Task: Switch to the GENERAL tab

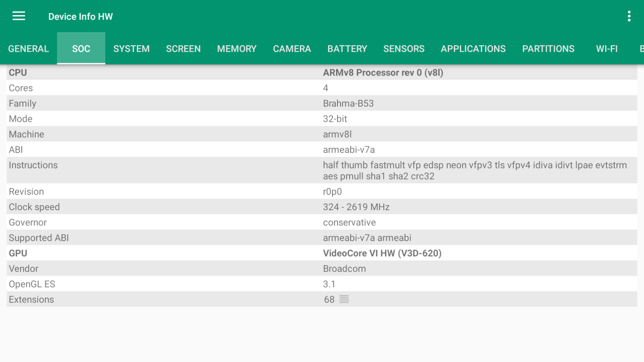Action: pos(28,48)
